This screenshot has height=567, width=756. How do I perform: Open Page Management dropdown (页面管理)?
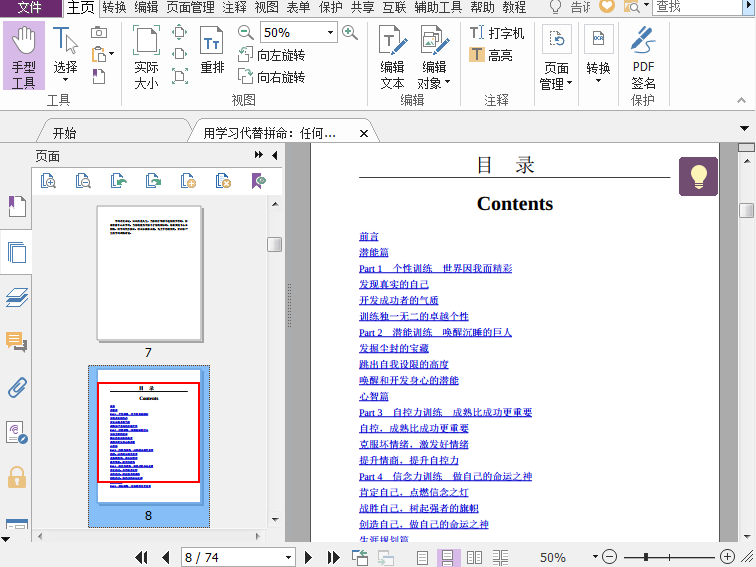(556, 57)
